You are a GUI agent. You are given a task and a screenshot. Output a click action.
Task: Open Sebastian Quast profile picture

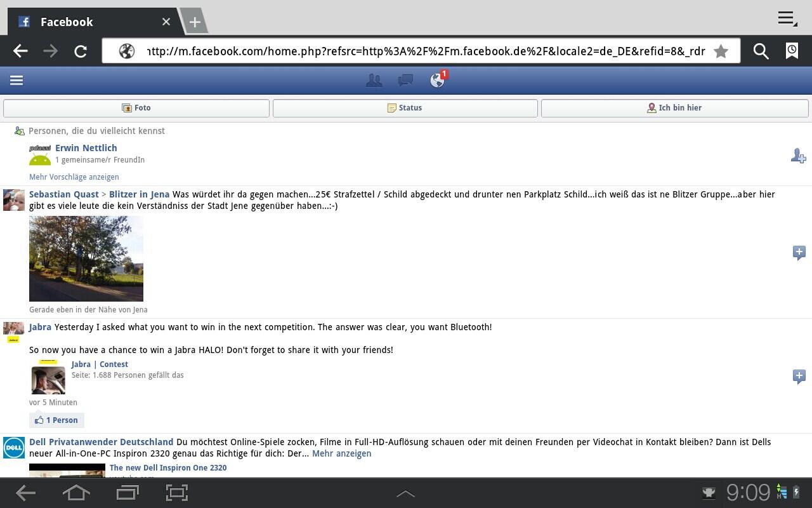[14, 199]
